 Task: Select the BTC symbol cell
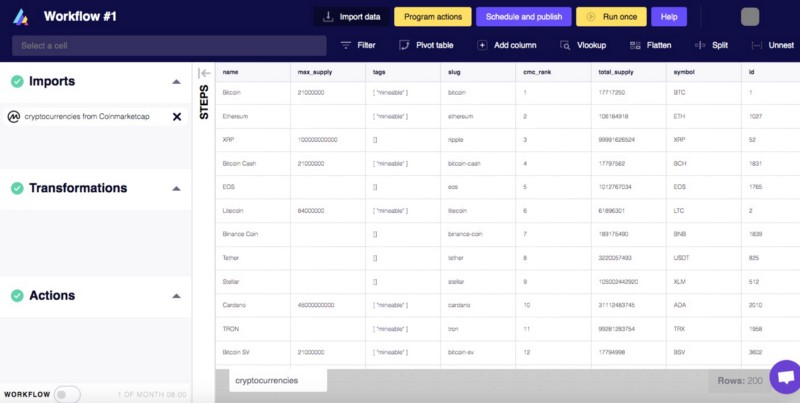[704, 93]
